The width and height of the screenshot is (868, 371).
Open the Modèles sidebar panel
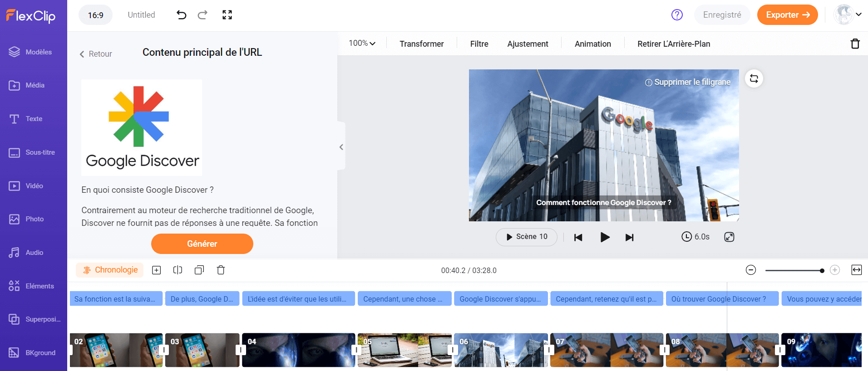30,52
